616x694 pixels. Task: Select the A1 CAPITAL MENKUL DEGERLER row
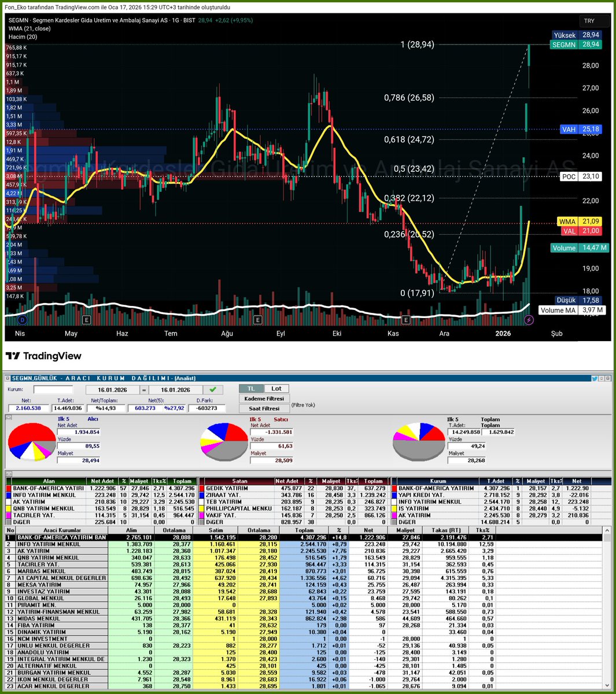[304, 578]
